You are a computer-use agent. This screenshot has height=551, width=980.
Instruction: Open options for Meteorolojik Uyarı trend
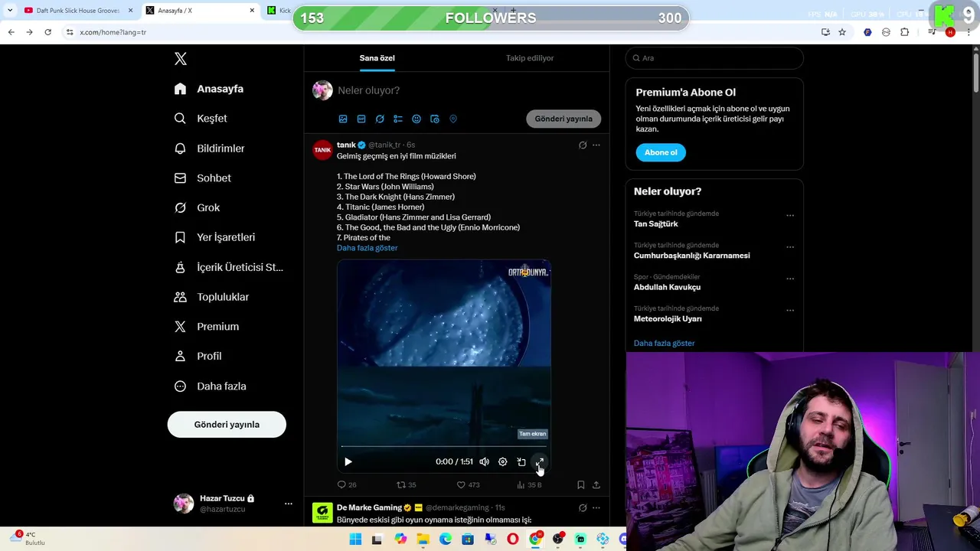[x=790, y=310]
